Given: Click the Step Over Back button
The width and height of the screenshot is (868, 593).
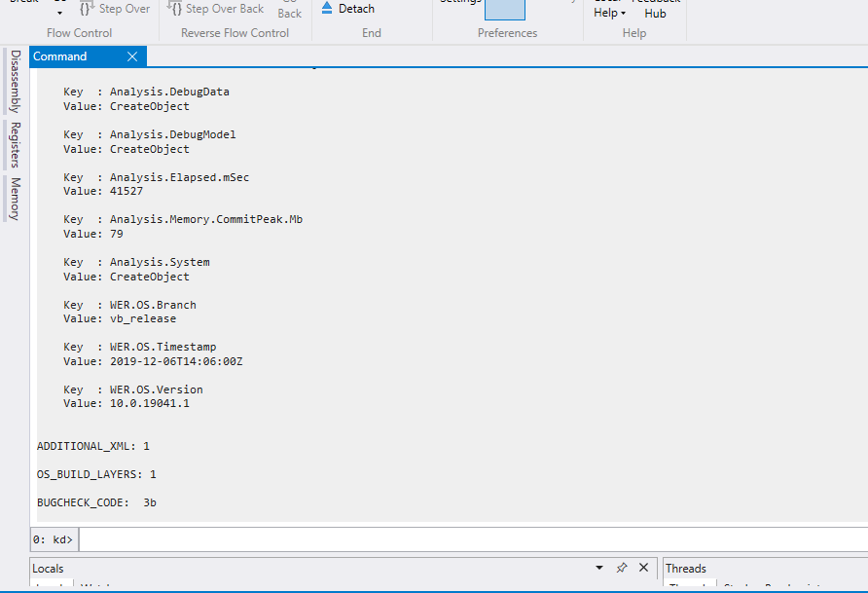Looking at the screenshot, I should (x=215, y=9).
